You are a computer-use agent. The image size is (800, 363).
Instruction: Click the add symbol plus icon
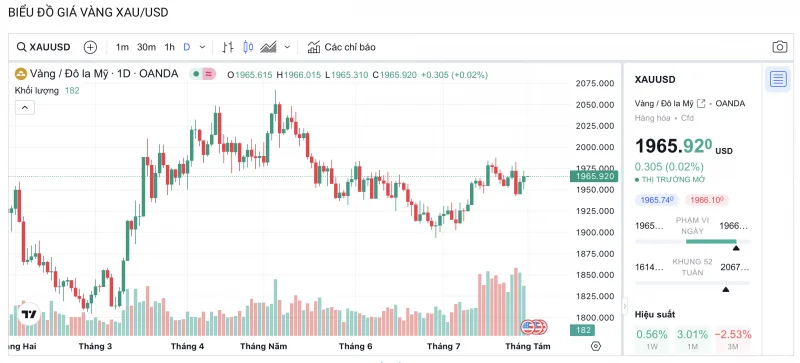point(90,47)
